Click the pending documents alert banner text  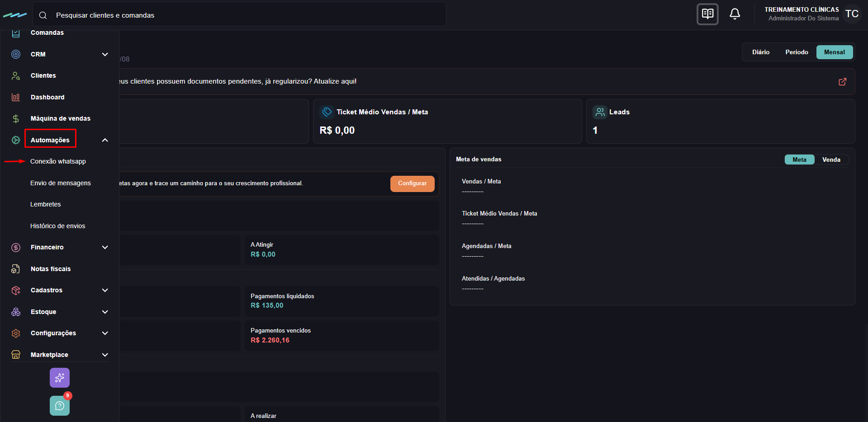pos(238,81)
